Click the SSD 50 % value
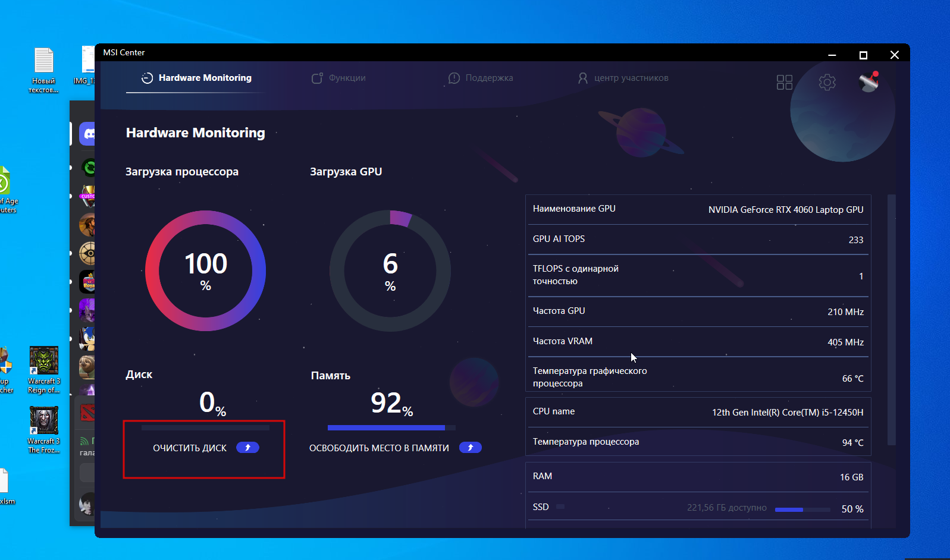The width and height of the screenshot is (950, 560). click(x=852, y=509)
